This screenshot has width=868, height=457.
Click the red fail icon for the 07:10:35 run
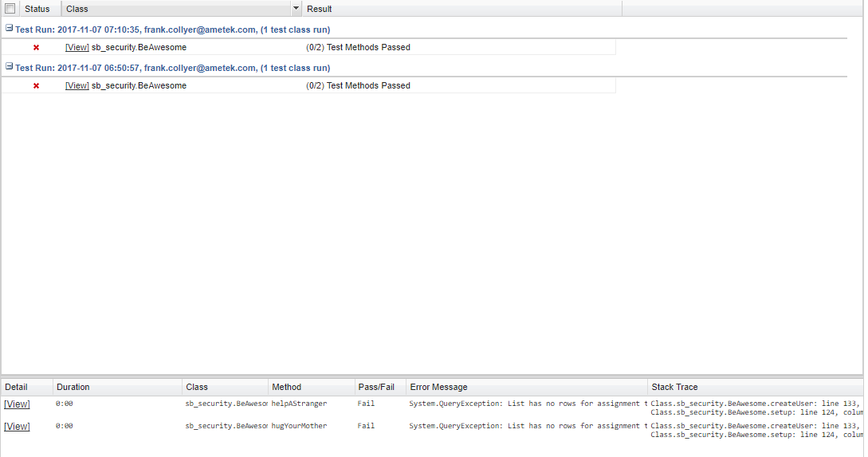(x=36, y=48)
